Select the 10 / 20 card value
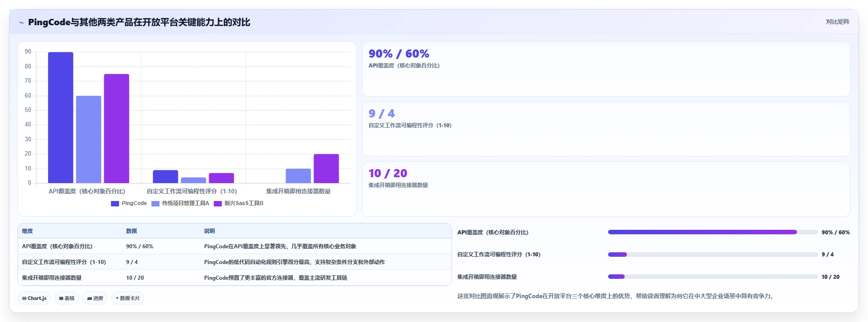Image resolution: width=868 pixels, height=322 pixels. coord(388,174)
